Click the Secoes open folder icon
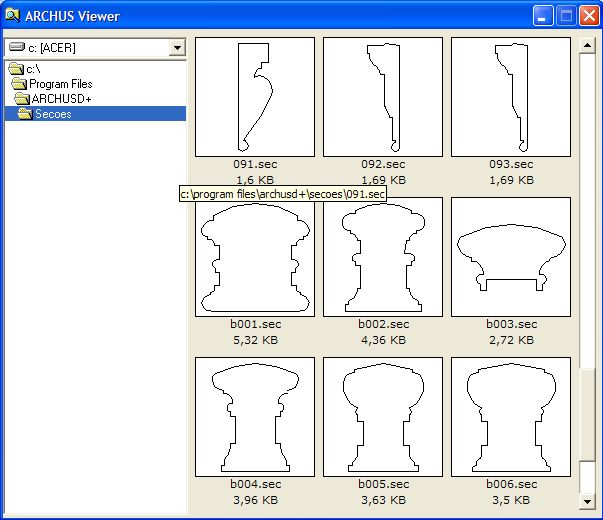 tap(25, 113)
